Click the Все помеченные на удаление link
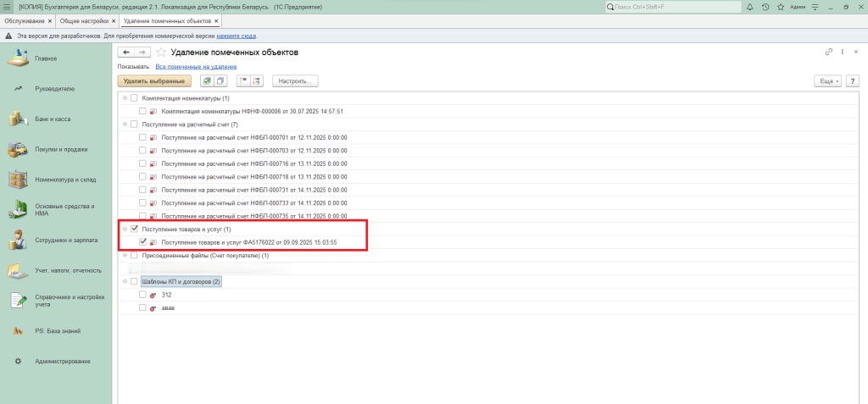 pyautogui.click(x=196, y=66)
